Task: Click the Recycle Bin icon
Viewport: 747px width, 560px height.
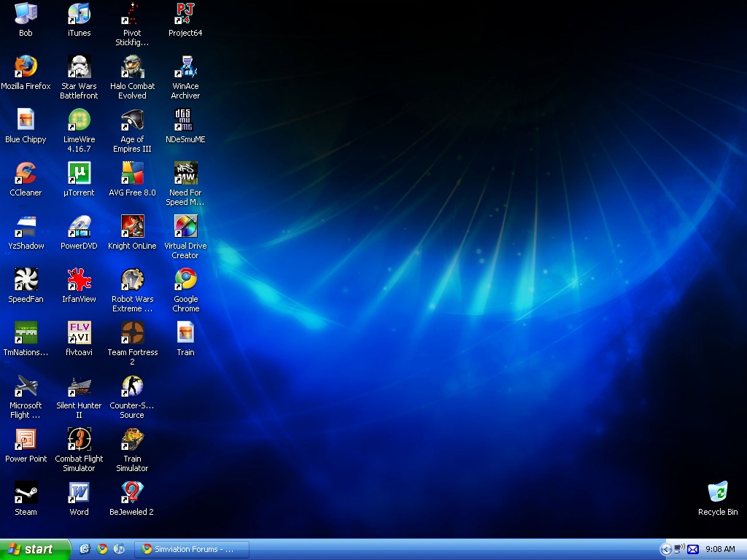Action: (x=717, y=492)
